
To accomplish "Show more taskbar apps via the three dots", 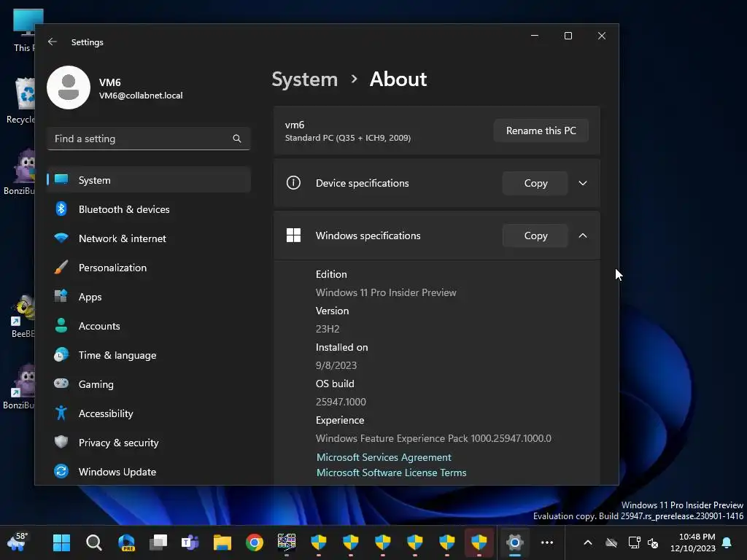I will tap(547, 542).
